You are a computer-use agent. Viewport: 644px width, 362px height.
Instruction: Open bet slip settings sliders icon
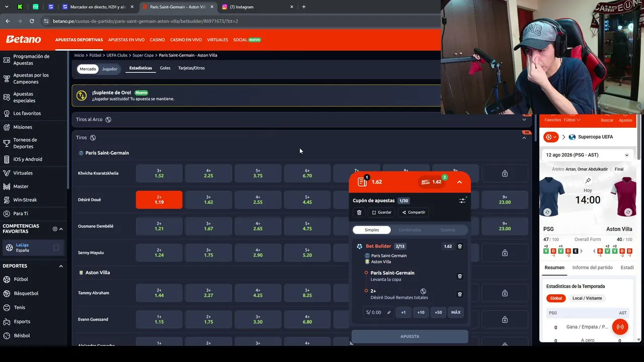tap(462, 201)
